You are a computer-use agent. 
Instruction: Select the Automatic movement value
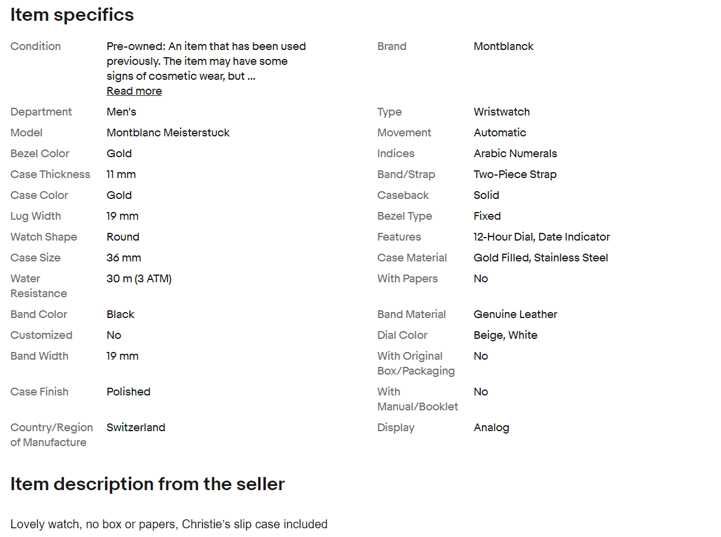pyautogui.click(x=499, y=133)
